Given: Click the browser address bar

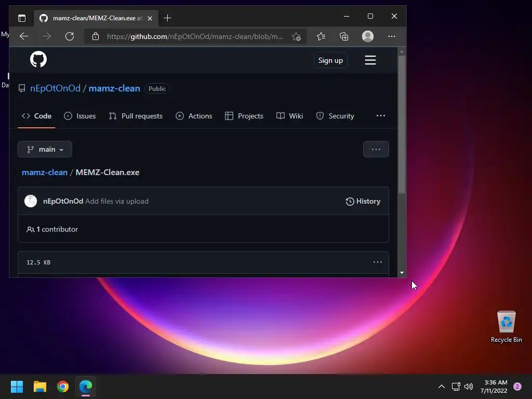Looking at the screenshot, I should [x=195, y=37].
